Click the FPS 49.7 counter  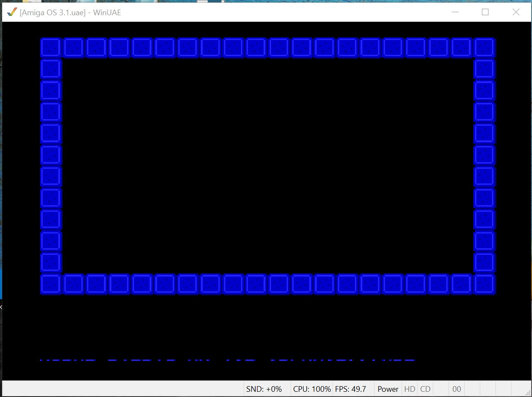350,389
